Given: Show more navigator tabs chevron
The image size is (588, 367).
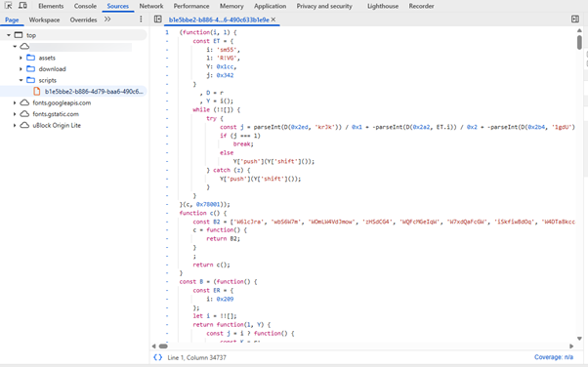Looking at the screenshot, I should tap(107, 20).
